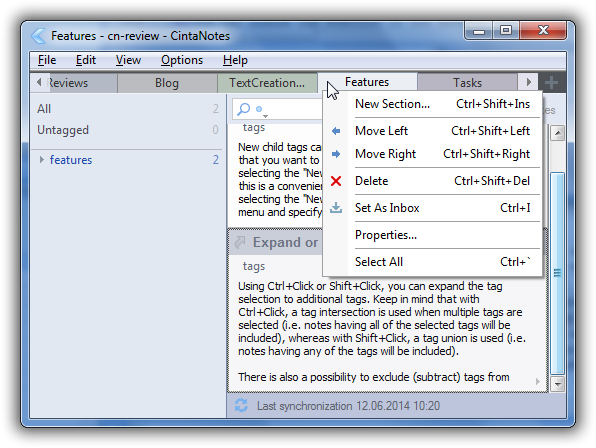The image size is (596, 448).
Task: Expand the features tag tree node
Action: (x=41, y=160)
